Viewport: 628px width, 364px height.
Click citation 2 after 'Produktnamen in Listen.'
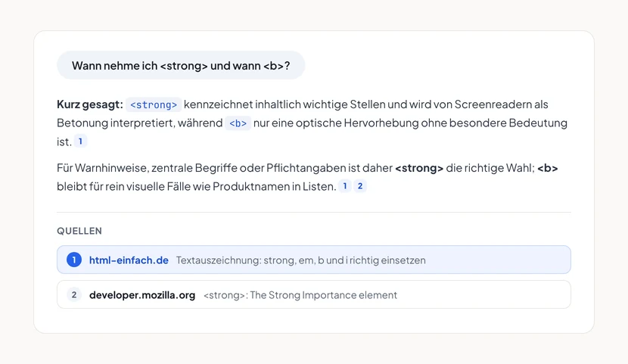pos(360,186)
